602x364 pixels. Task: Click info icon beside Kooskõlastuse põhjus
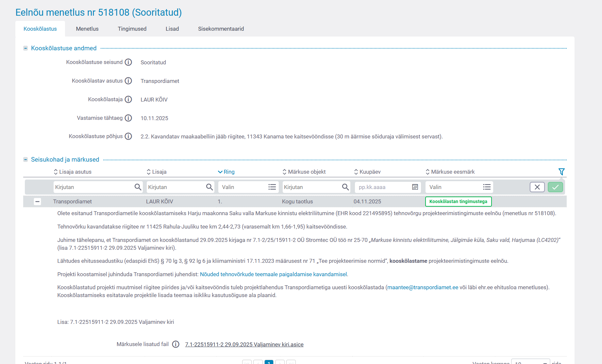click(128, 136)
